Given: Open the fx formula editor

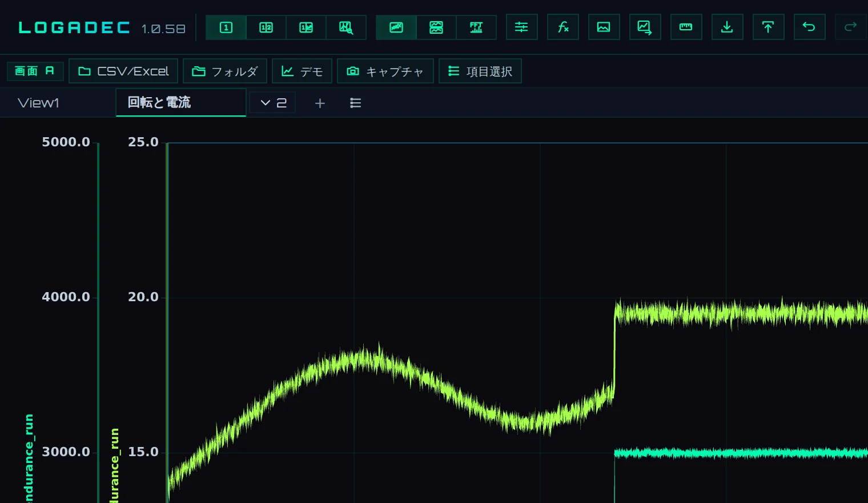Looking at the screenshot, I should pos(563,27).
